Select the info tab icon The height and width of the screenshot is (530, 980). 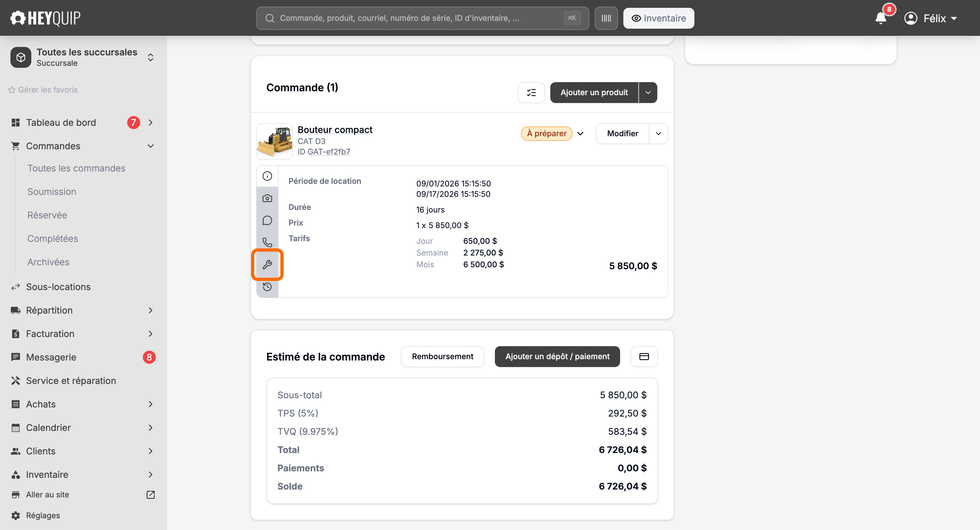pyautogui.click(x=267, y=176)
